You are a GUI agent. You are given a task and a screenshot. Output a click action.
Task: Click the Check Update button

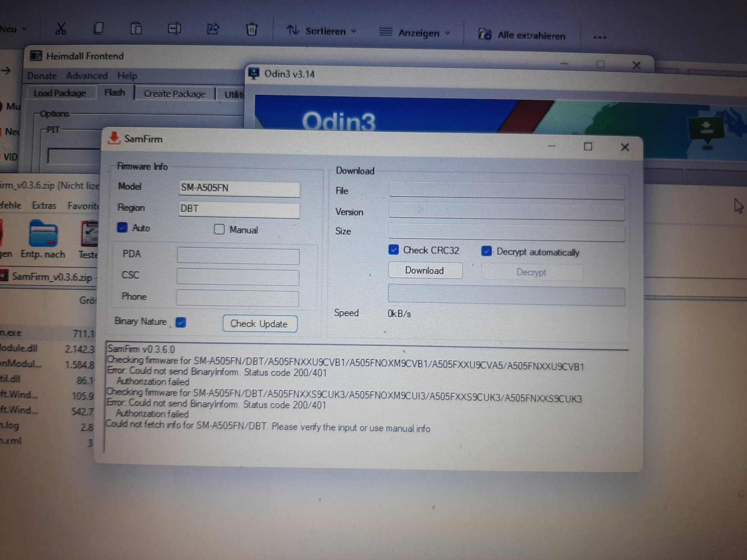tap(260, 324)
